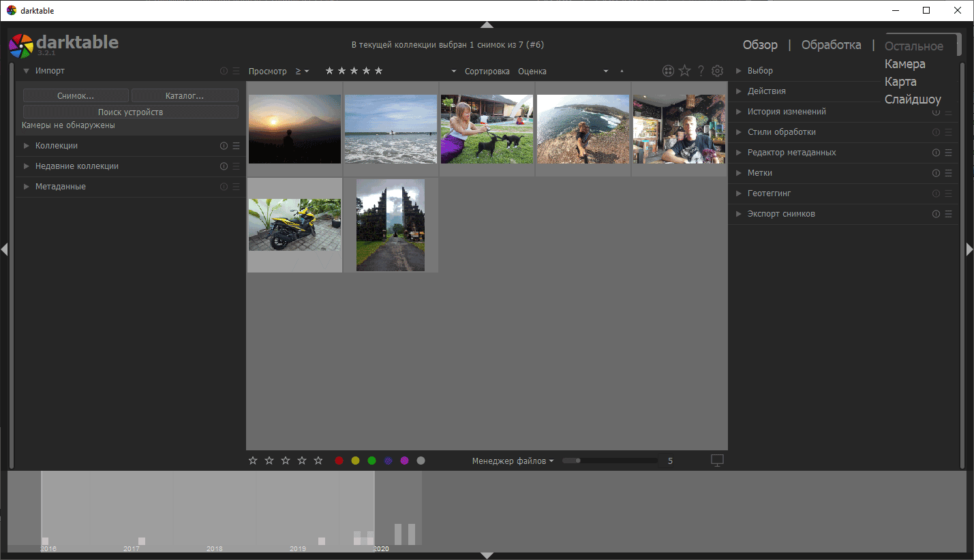Open presets menu of Коллекции module
974x560 pixels.
pos(237,146)
